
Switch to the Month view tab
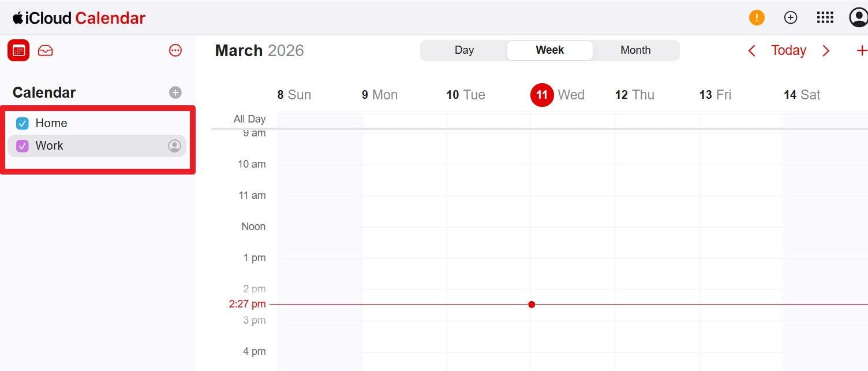coord(635,50)
